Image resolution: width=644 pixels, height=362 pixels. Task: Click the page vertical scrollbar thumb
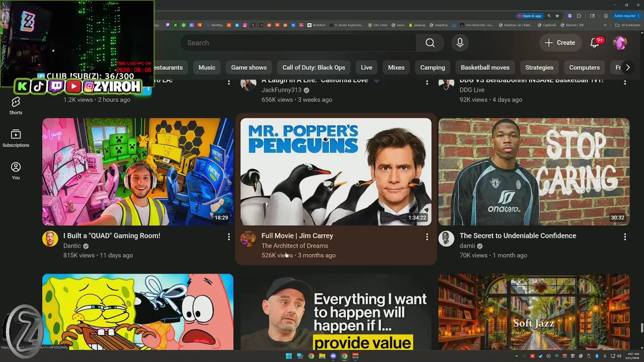(x=641, y=329)
